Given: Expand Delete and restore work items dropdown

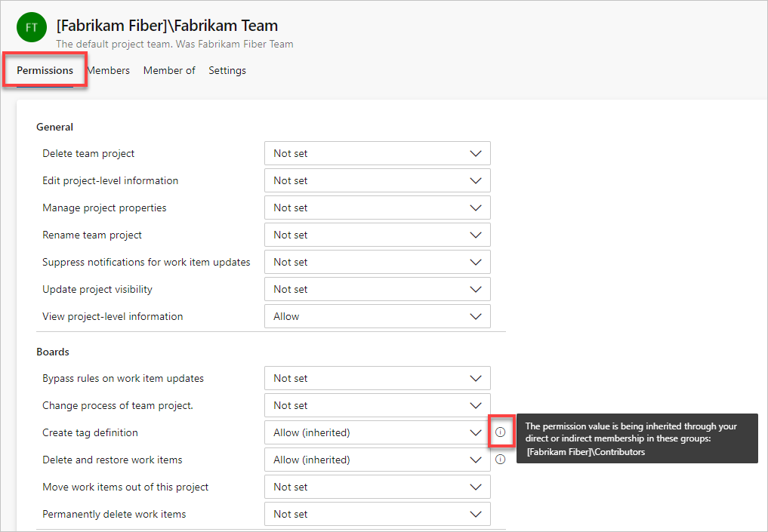Looking at the screenshot, I should coord(377,460).
